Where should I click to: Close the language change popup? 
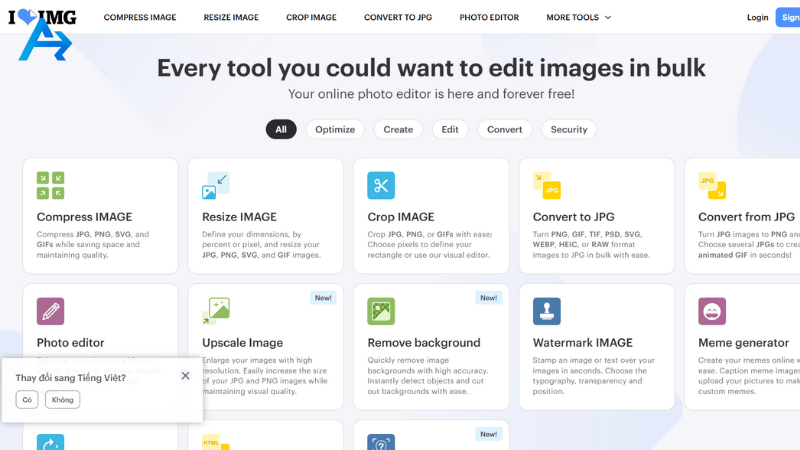185,376
